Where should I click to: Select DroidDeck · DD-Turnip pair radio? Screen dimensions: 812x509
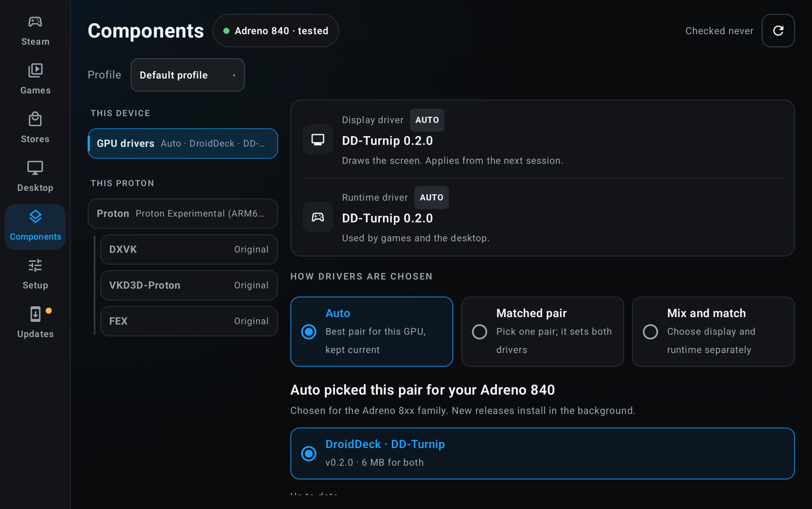coord(309,454)
